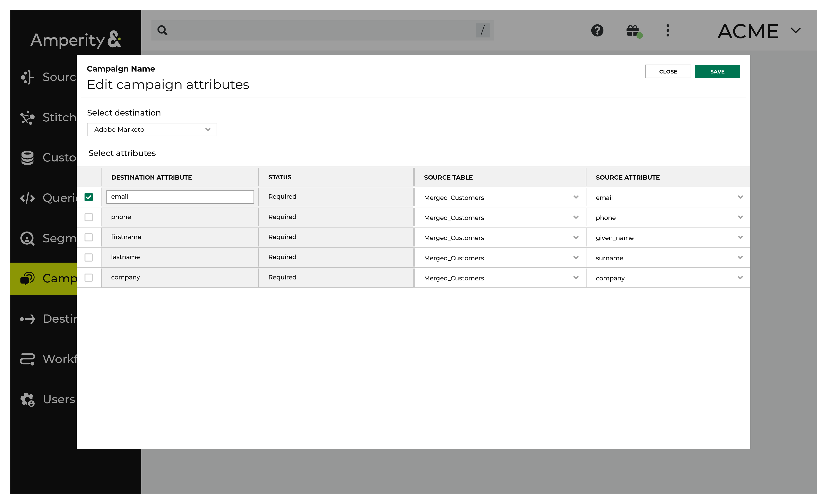
Task: Click the slash shortcut key icon
Action: click(x=483, y=30)
